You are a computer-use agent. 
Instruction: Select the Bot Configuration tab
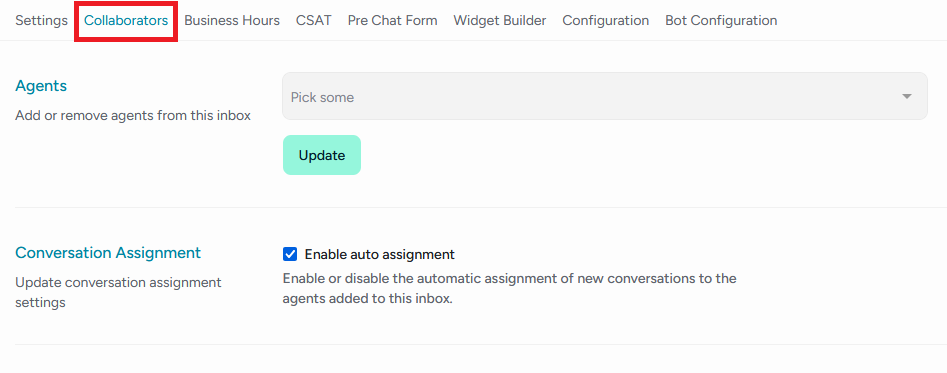[x=721, y=21]
